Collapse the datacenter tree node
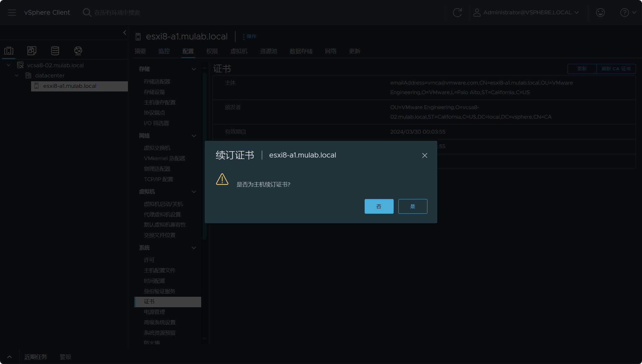 [x=17, y=75]
